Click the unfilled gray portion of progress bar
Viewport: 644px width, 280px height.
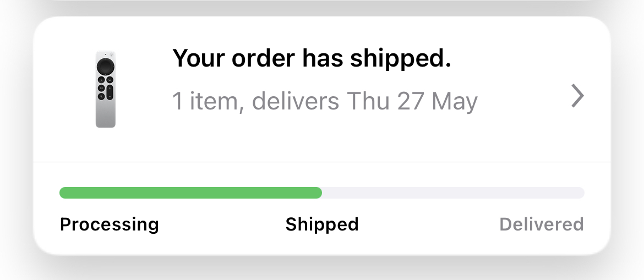pyautogui.click(x=452, y=193)
